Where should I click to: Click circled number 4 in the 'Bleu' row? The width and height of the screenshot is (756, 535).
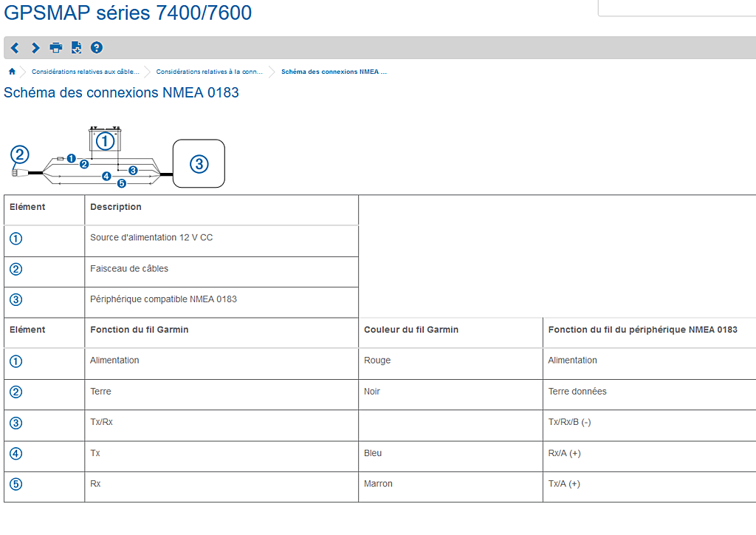(16, 454)
